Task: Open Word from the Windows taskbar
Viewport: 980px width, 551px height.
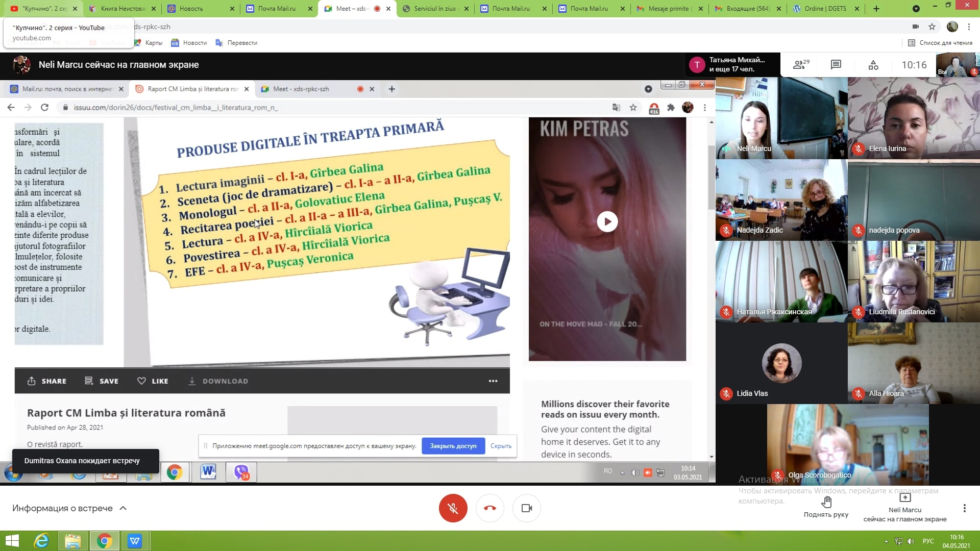Action: pyautogui.click(x=135, y=541)
